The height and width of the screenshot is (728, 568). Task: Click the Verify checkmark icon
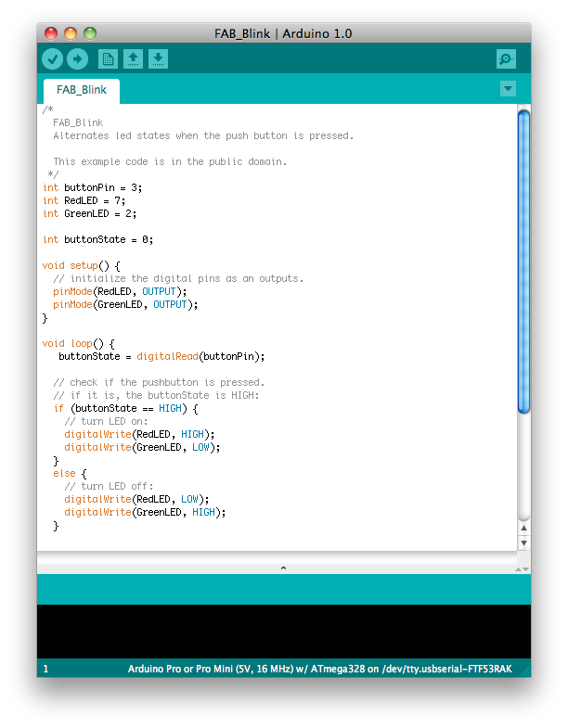click(52, 59)
